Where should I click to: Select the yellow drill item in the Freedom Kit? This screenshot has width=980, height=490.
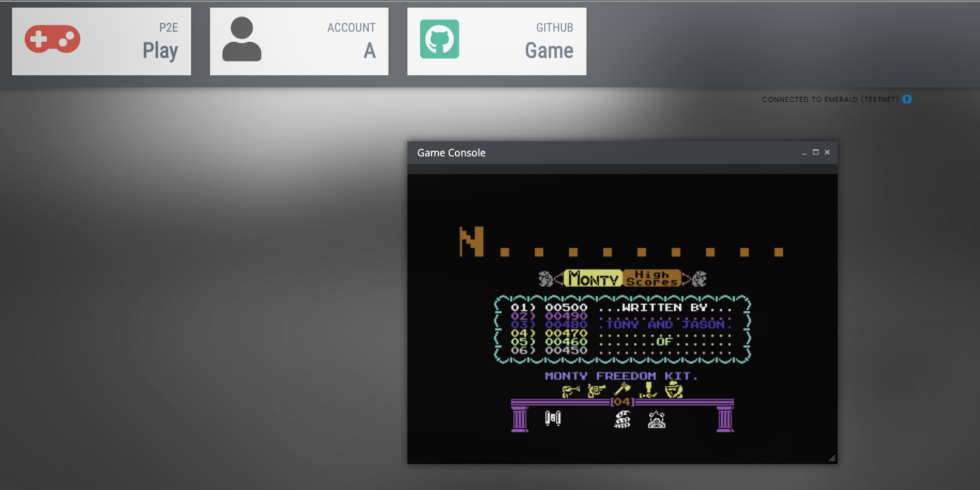[571, 391]
